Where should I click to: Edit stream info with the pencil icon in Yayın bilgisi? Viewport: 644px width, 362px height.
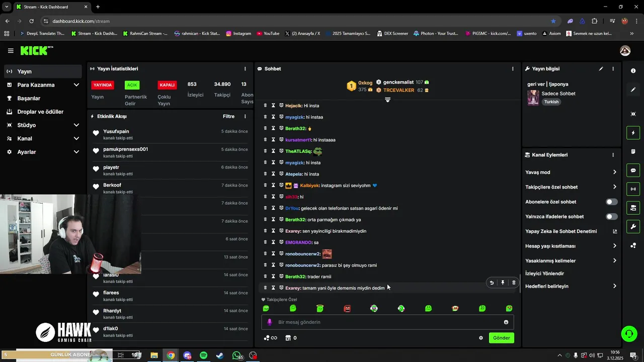[x=601, y=69]
